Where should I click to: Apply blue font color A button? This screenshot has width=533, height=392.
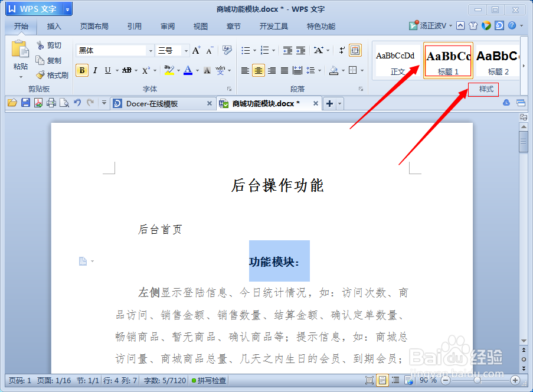point(188,70)
